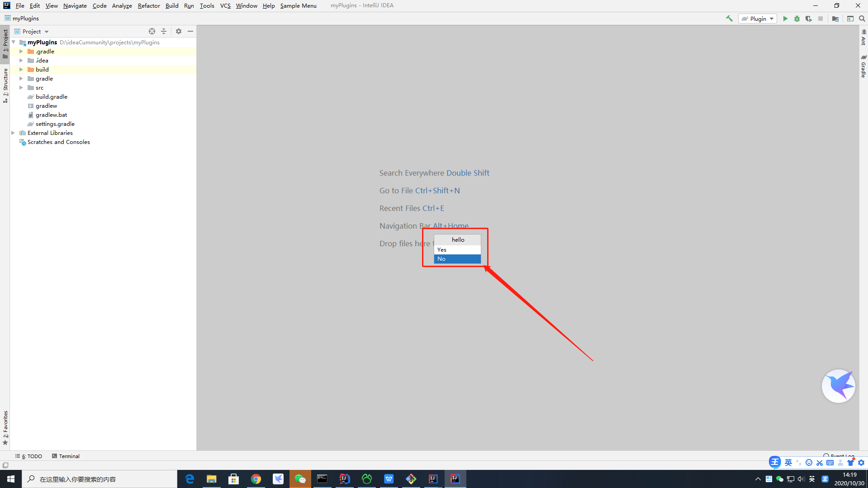Open the Sample Menu
The image size is (868, 488).
point(299,5)
